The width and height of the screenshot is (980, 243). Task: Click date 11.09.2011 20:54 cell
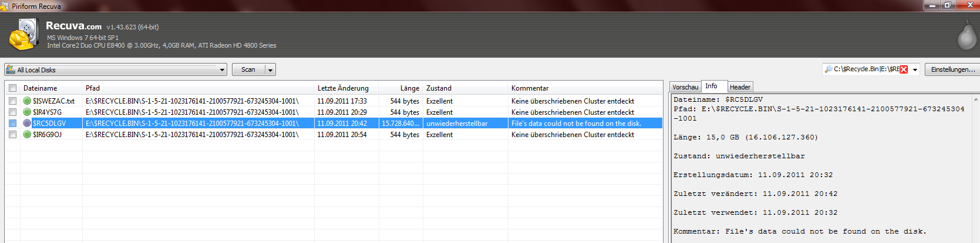(342, 135)
